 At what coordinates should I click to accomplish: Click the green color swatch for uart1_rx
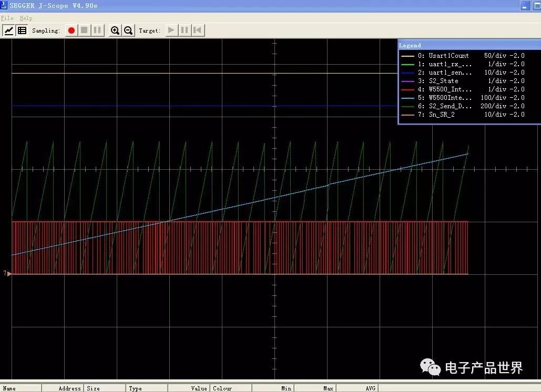[408, 64]
